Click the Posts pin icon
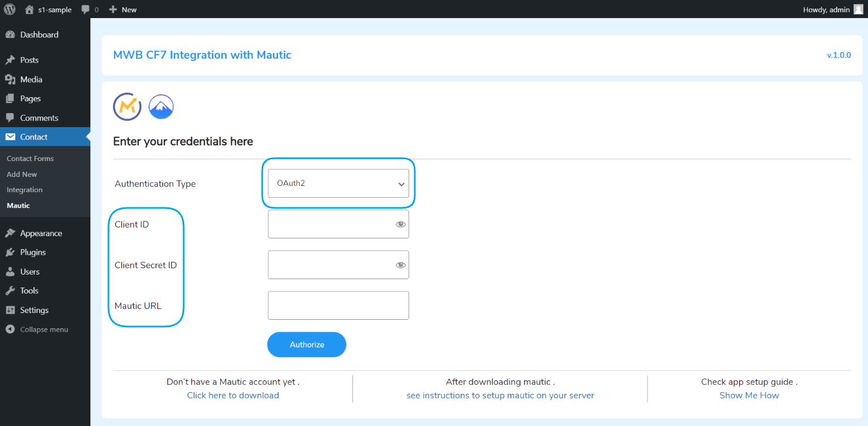Image resolution: width=868 pixels, height=426 pixels. [x=10, y=60]
